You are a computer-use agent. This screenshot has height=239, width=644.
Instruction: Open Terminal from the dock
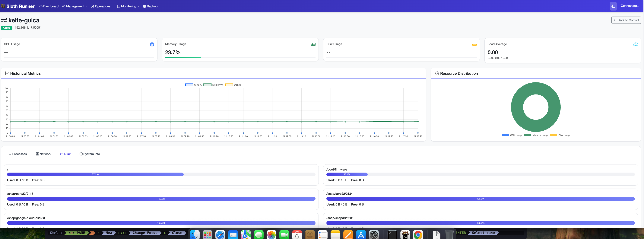pos(392,235)
